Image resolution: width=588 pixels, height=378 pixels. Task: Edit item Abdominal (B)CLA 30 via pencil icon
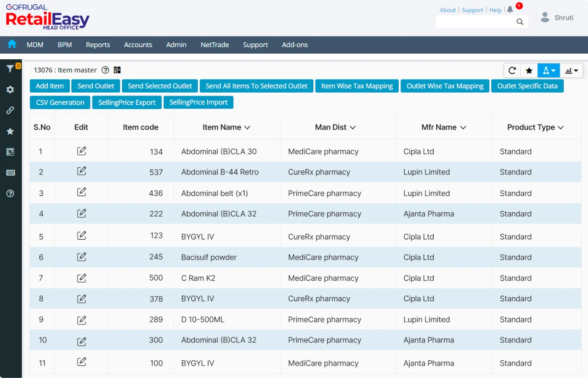[81, 150]
